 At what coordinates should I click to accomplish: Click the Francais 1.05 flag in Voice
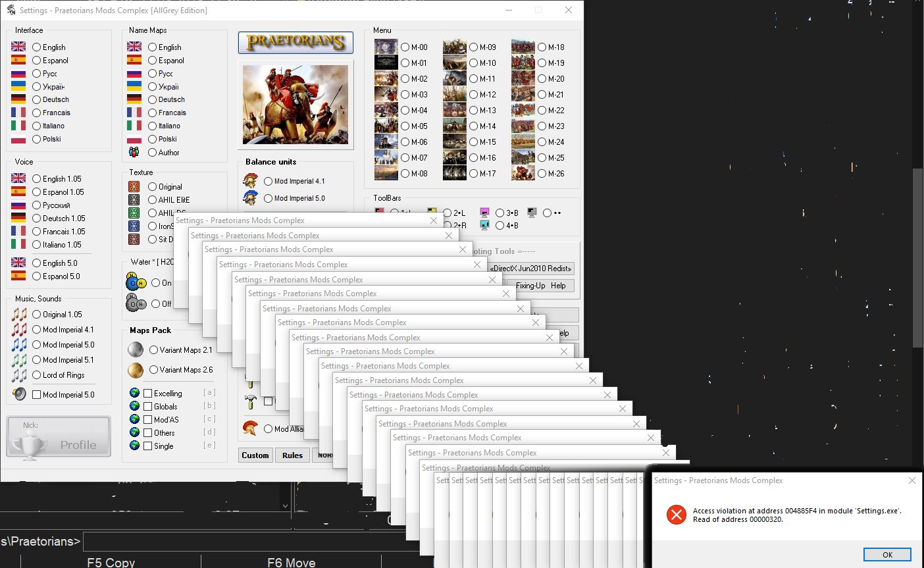pos(18,231)
